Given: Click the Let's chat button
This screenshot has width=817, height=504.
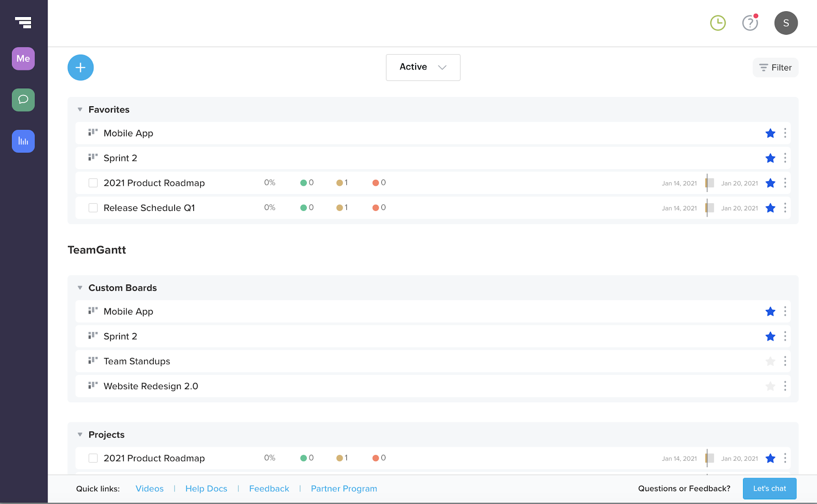Looking at the screenshot, I should 770,489.
